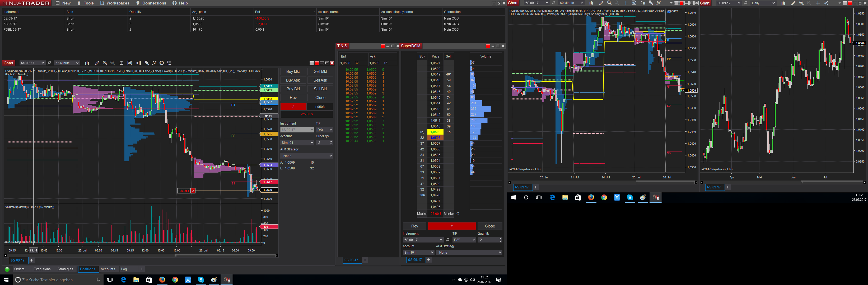Click price 1,0513 in SuperDOM ladder
This screenshot has width=868, height=285.
pyautogui.click(x=435, y=109)
